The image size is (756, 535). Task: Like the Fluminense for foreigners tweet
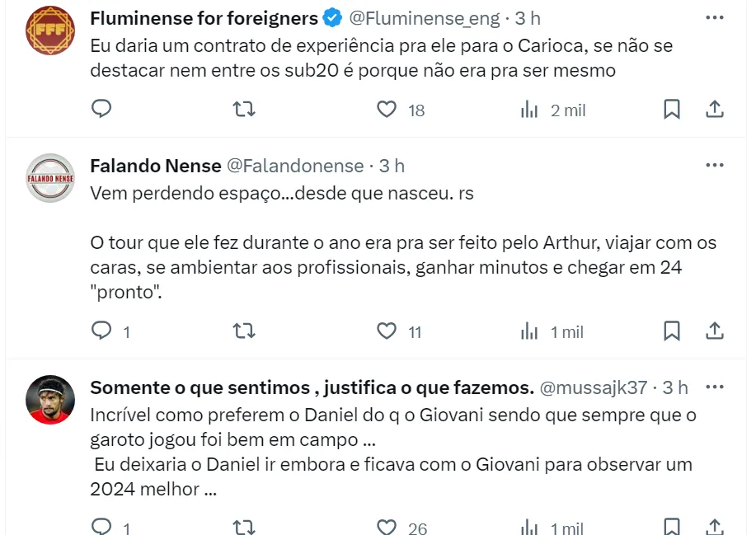(x=387, y=109)
